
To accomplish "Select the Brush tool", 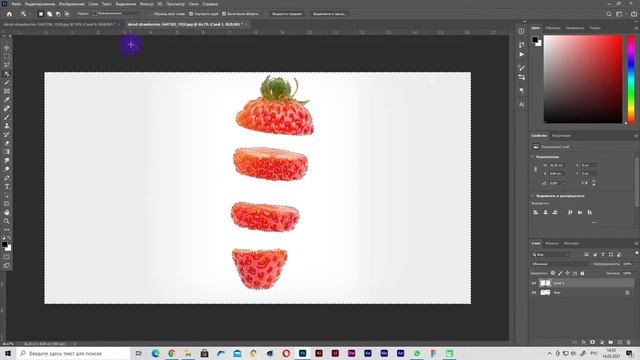I will pos(7,117).
